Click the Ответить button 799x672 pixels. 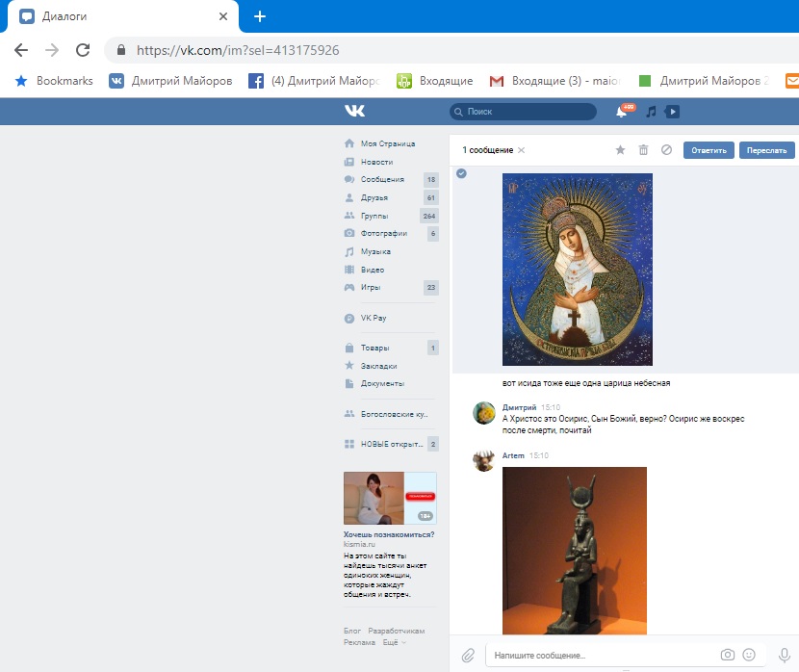pos(709,150)
